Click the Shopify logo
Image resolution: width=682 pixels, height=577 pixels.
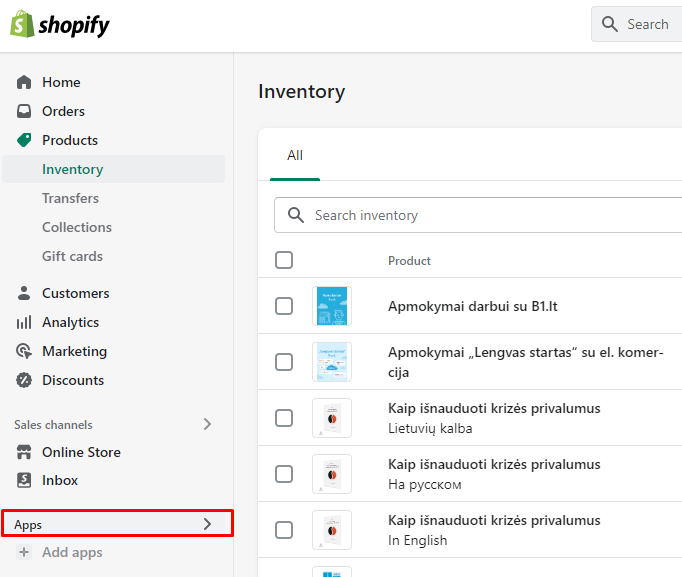60,25
